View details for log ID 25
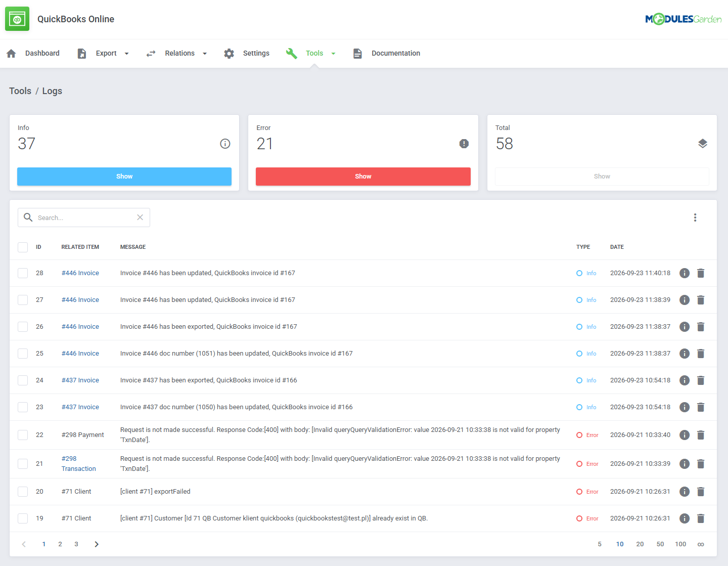Viewport: 728px width, 566px height. [685, 354]
